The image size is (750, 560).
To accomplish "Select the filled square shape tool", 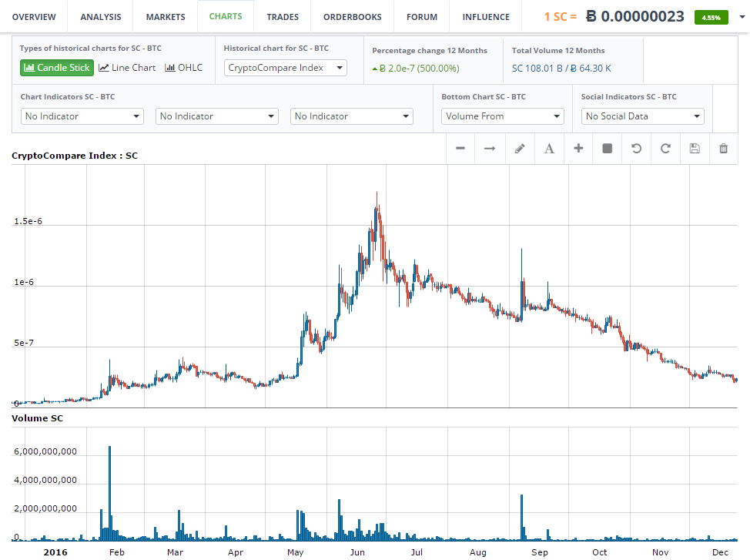I will [607, 149].
